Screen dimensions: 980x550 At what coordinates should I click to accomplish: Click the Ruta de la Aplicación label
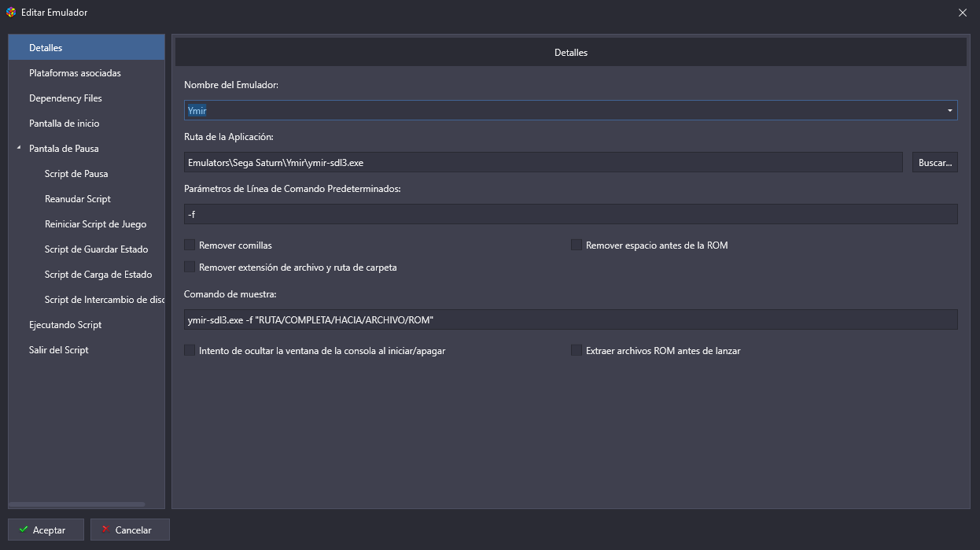pos(229,137)
